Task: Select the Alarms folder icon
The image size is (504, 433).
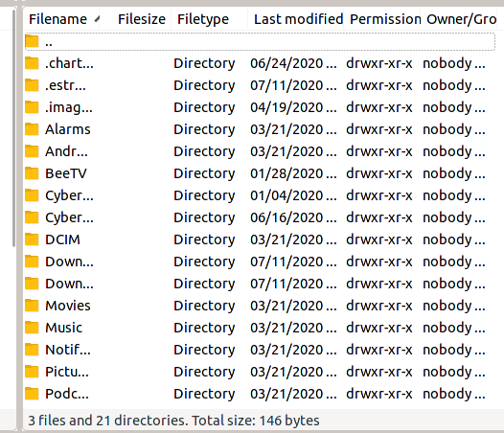Action: pyautogui.click(x=32, y=129)
